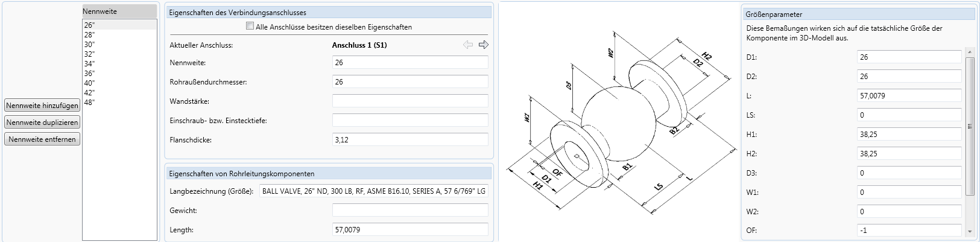Click the Nennweite hinzufügen button
Screen dimensions: 980x242
pos(42,105)
